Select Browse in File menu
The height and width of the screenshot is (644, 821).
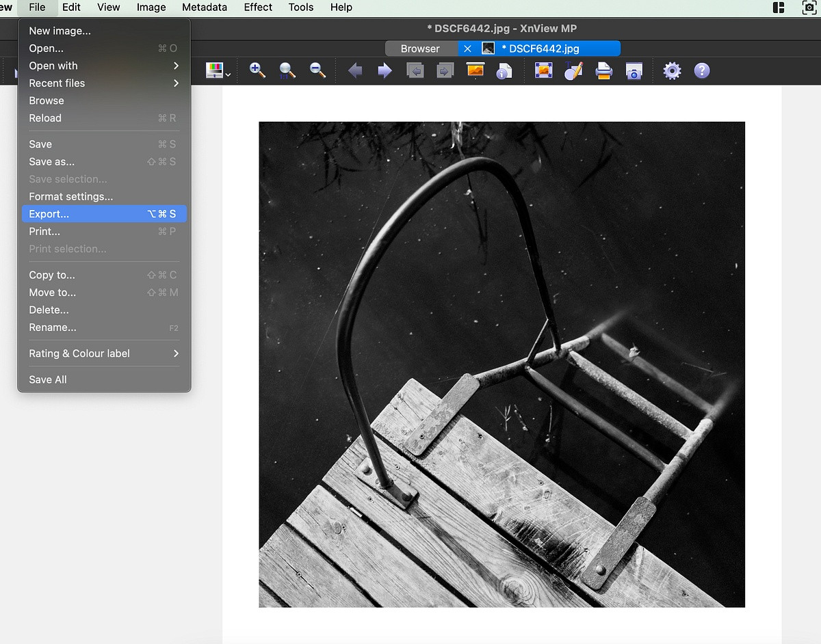click(x=104, y=100)
